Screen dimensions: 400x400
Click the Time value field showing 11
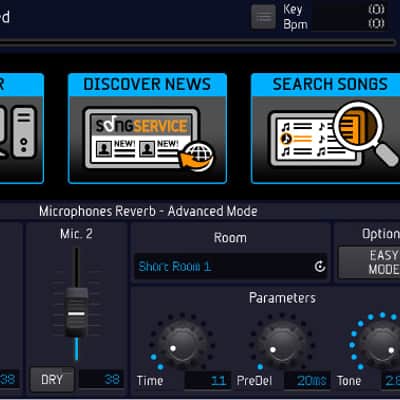pyautogui.click(x=208, y=380)
